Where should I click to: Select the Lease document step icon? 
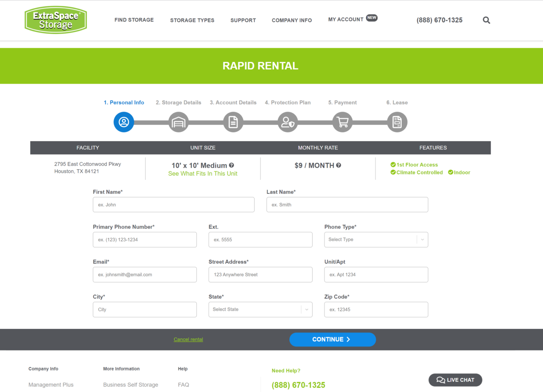point(397,122)
